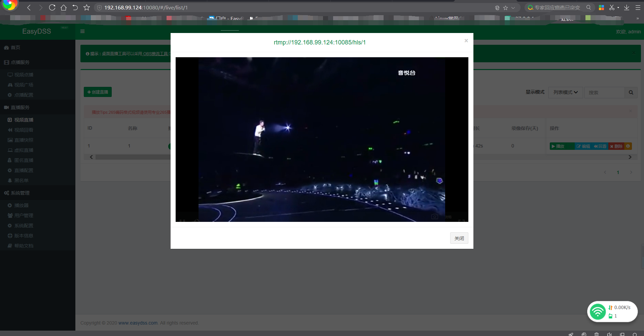Click the 创建直播 create button
The image size is (644, 336).
point(98,92)
